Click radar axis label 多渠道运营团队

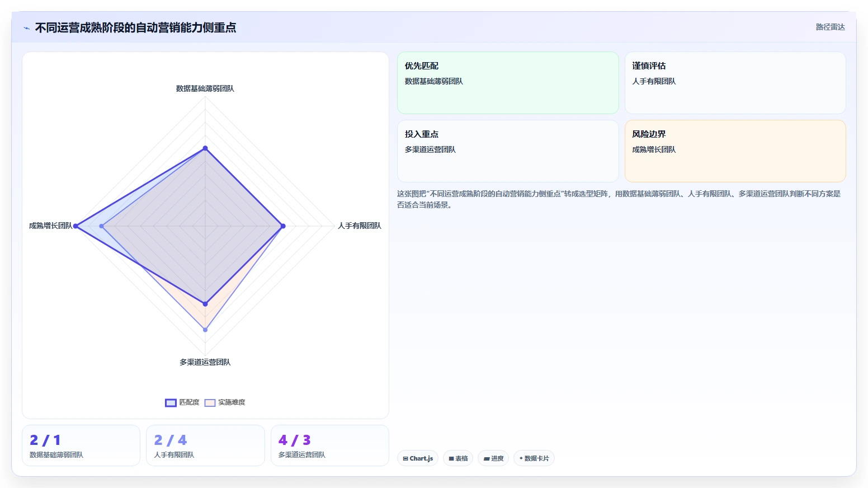pyautogui.click(x=205, y=362)
